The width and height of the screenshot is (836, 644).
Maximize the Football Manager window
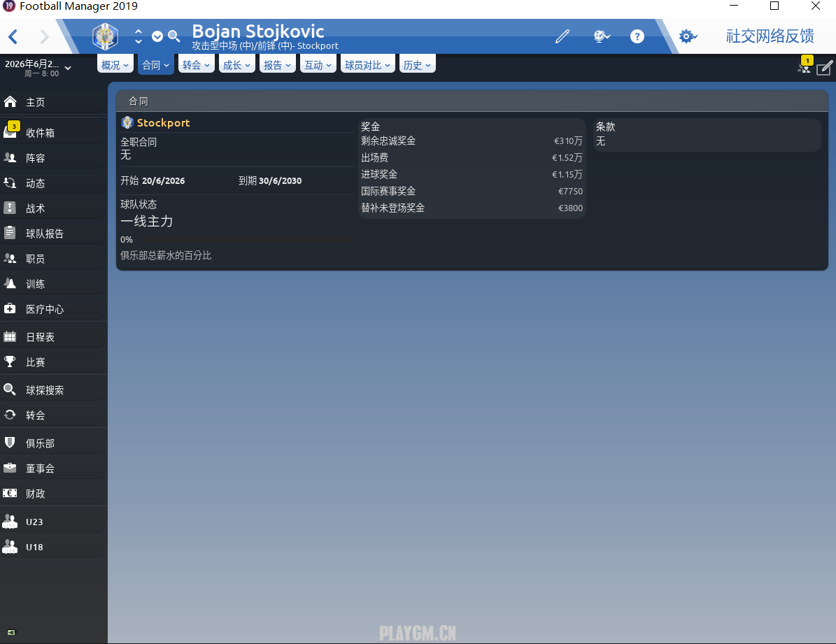pyautogui.click(x=774, y=6)
